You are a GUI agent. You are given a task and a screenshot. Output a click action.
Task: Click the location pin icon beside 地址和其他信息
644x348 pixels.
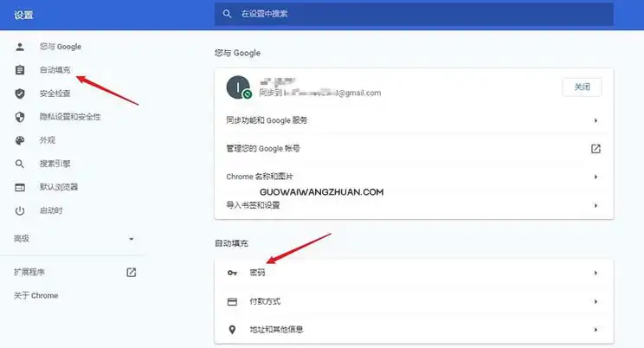pos(232,330)
